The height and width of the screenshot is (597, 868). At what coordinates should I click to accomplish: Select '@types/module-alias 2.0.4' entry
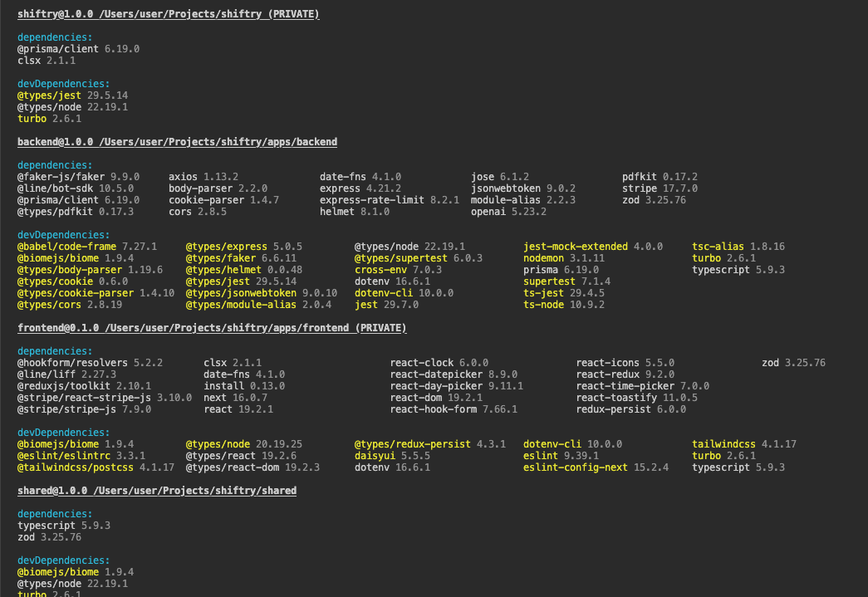tap(258, 304)
